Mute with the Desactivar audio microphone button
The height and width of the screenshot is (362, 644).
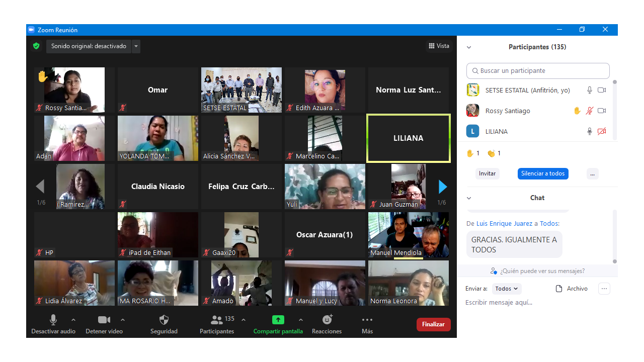coord(53,324)
